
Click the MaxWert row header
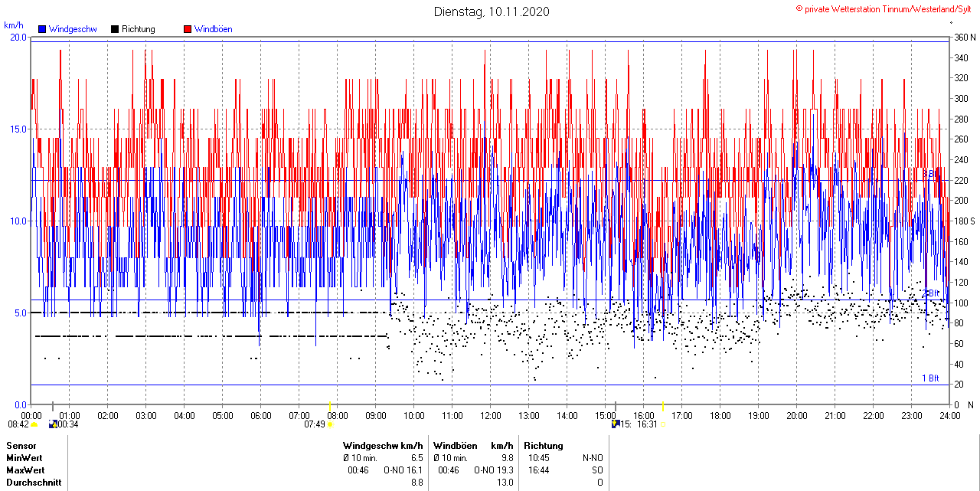click(26, 470)
